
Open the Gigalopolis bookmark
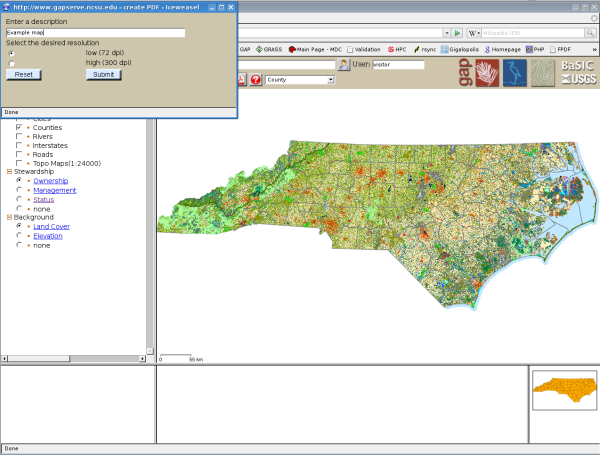(x=460, y=49)
